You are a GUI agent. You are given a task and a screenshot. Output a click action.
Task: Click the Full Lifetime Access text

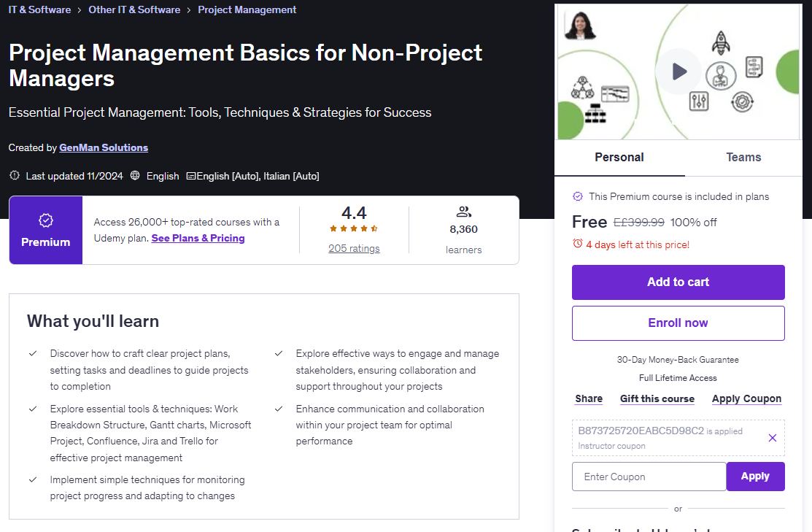pyautogui.click(x=678, y=378)
